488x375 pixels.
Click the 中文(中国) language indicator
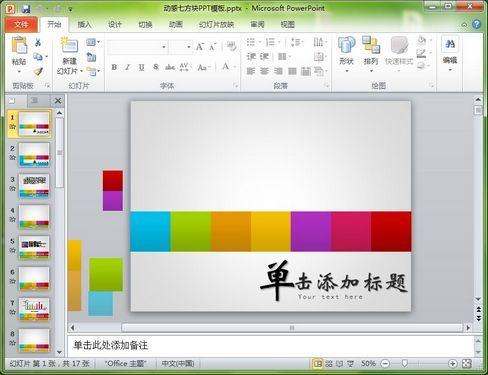178,363
